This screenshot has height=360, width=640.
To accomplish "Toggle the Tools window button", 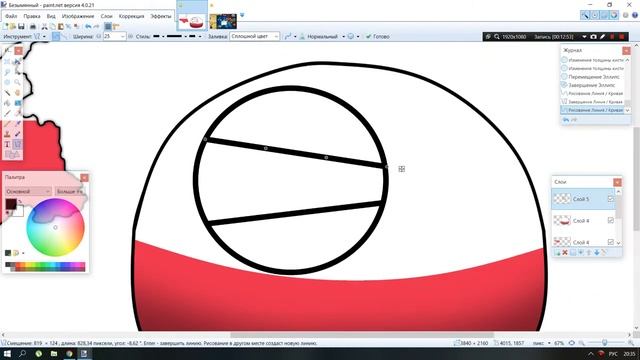I will click(585, 16).
